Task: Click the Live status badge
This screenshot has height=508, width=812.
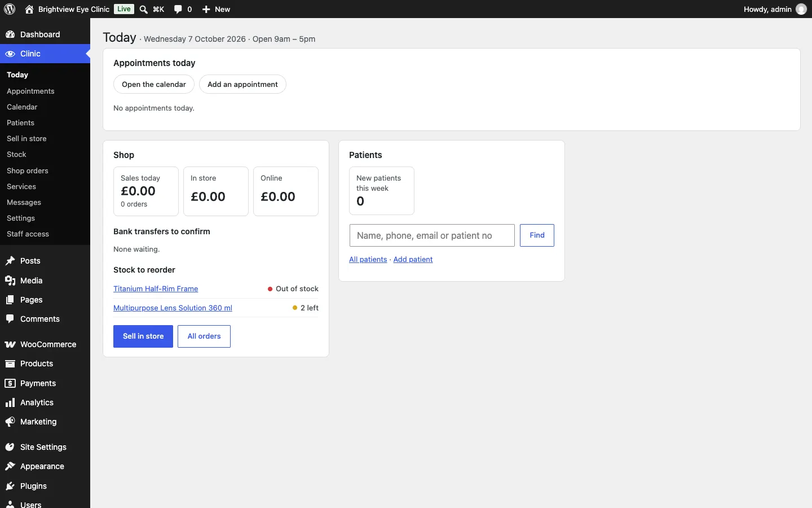Action: pyautogui.click(x=124, y=9)
